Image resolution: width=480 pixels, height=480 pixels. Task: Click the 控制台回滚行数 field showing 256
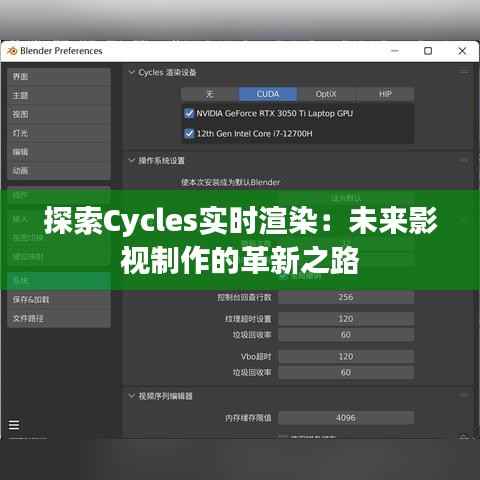[x=346, y=297]
